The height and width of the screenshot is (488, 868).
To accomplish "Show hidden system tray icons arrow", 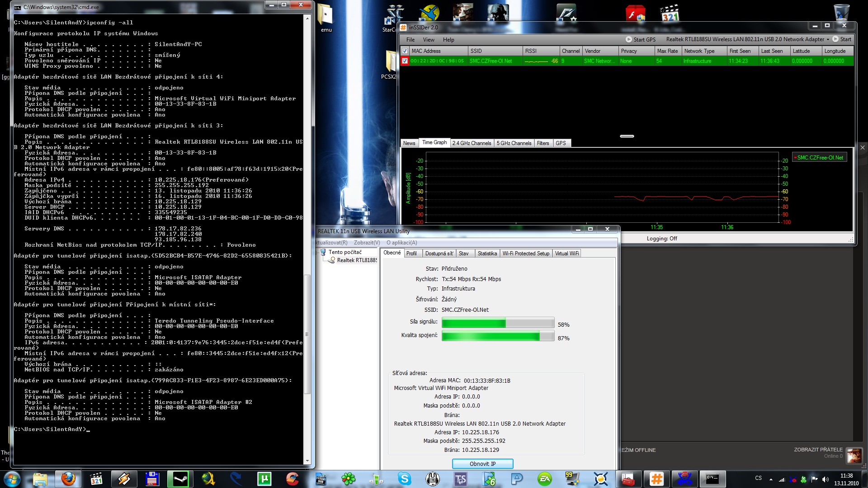I will 770,479.
